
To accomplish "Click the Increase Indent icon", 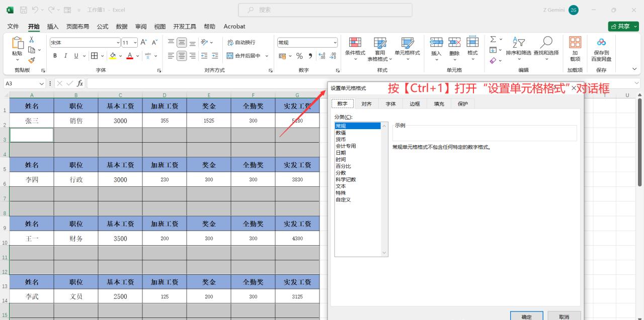I will click(215, 56).
